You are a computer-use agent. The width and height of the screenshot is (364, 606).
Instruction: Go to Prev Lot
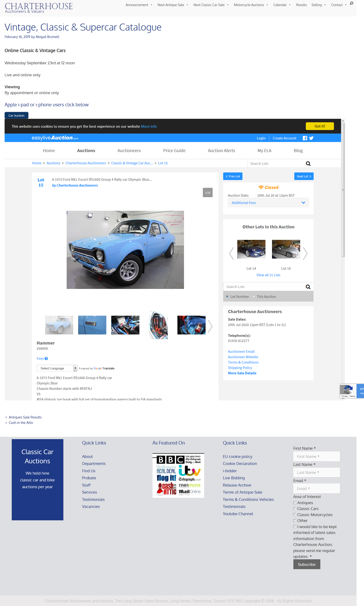coord(233,176)
